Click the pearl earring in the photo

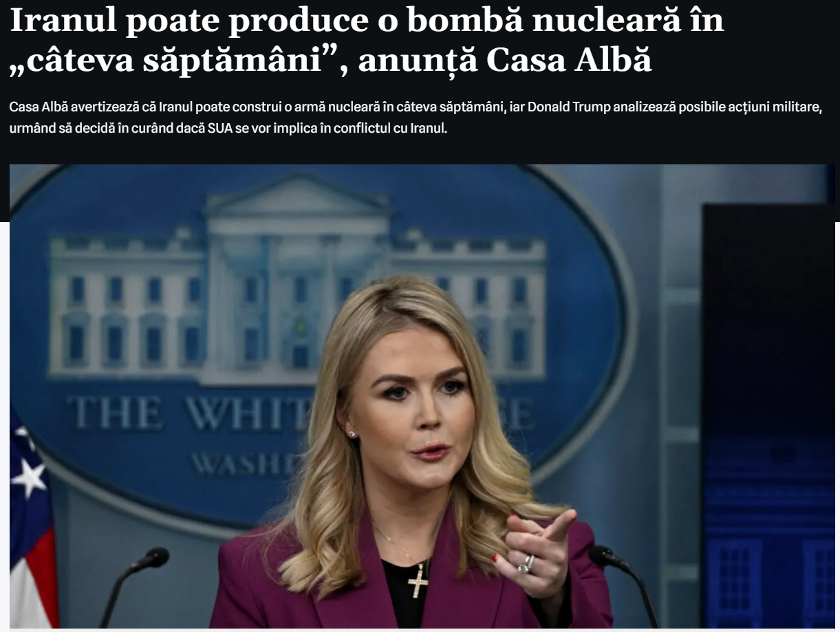[x=354, y=434]
